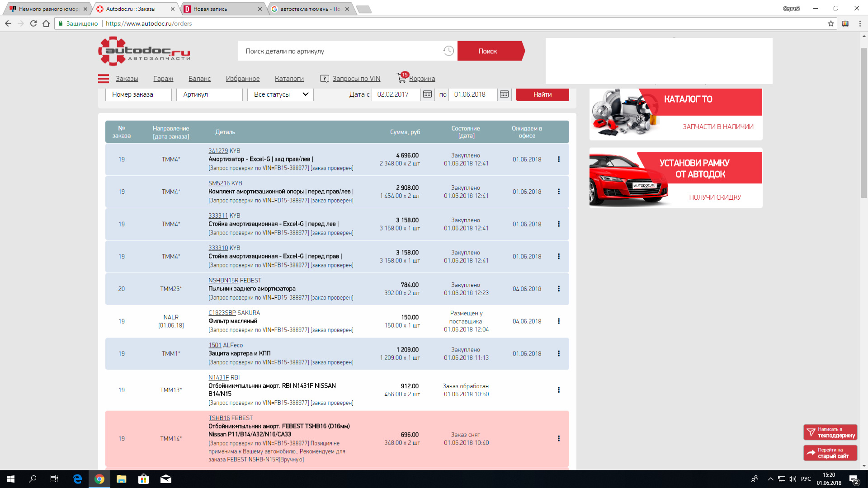
Task: Open calendar picker for start date
Action: click(427, 94)
